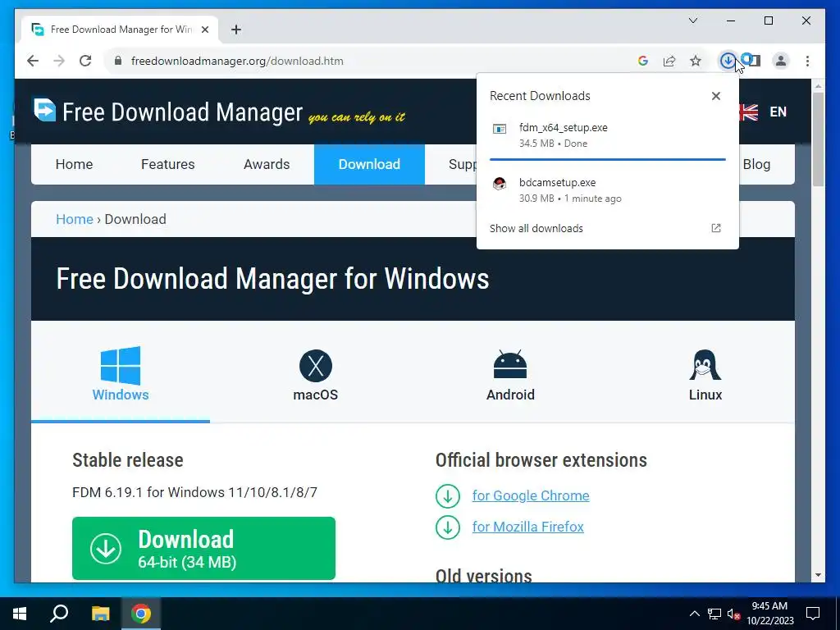Open the Features navigation item

tap(167, 164)
